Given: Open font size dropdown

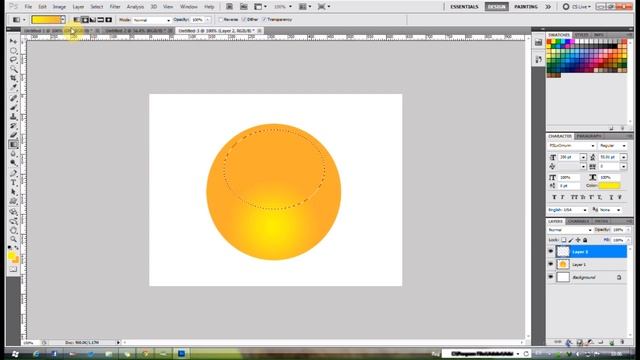Looking at the screenshot, I should pyautogui.click(x=583, y=157).
